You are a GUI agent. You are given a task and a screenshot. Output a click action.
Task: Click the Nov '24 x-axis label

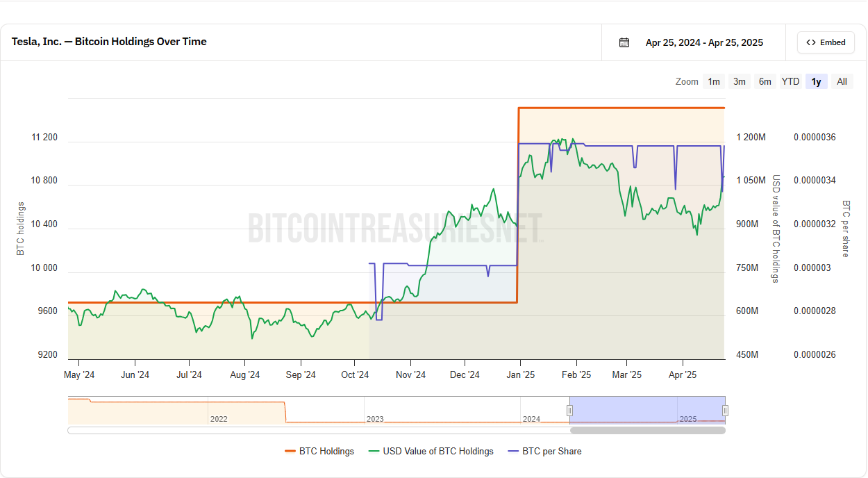(410, 375)
